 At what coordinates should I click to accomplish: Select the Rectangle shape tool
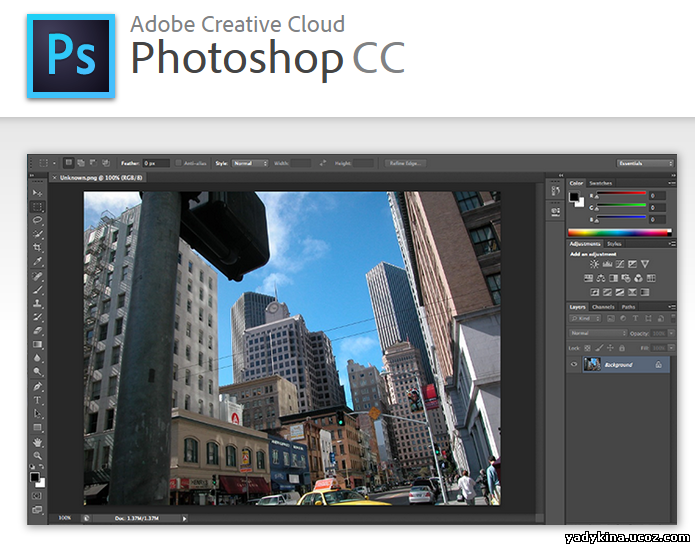37,428
